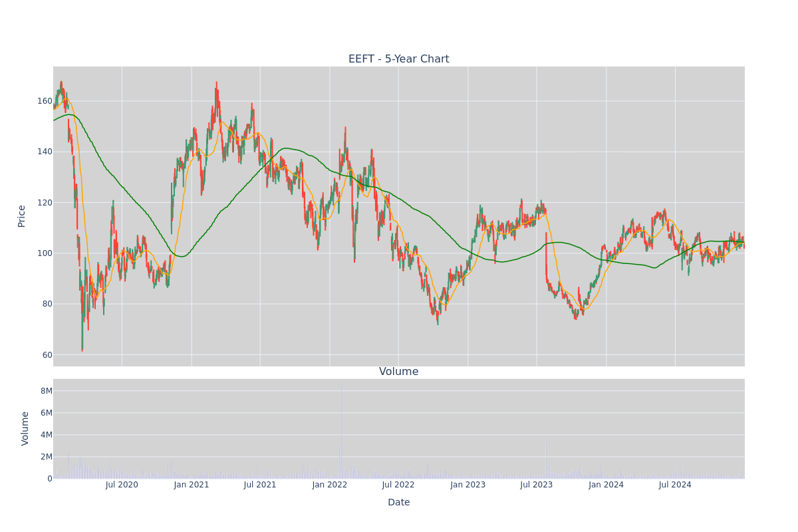
Task: Select the 160 price tick label
Action: [45, 101]
